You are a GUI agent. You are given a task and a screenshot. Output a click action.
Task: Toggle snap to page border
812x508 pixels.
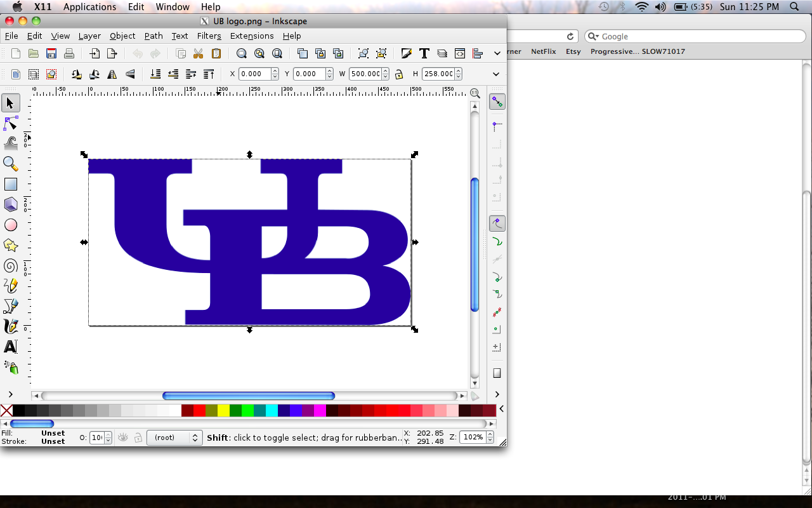497,373
